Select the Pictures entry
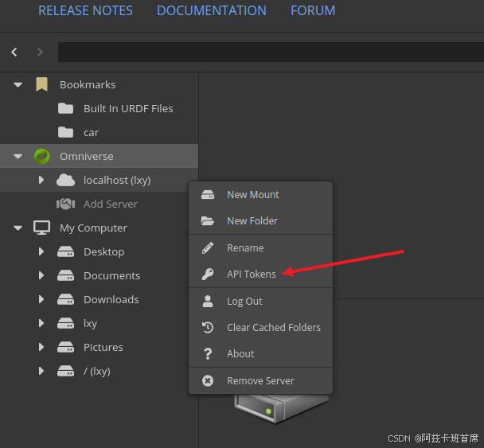This screenshot has height=448, width=484. (103, 348)
